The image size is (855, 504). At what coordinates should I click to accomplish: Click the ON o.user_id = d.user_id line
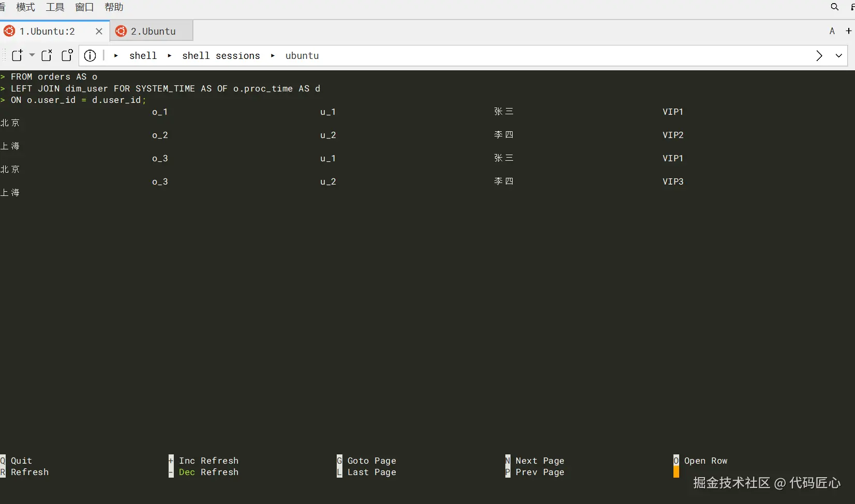pos(79,100)
